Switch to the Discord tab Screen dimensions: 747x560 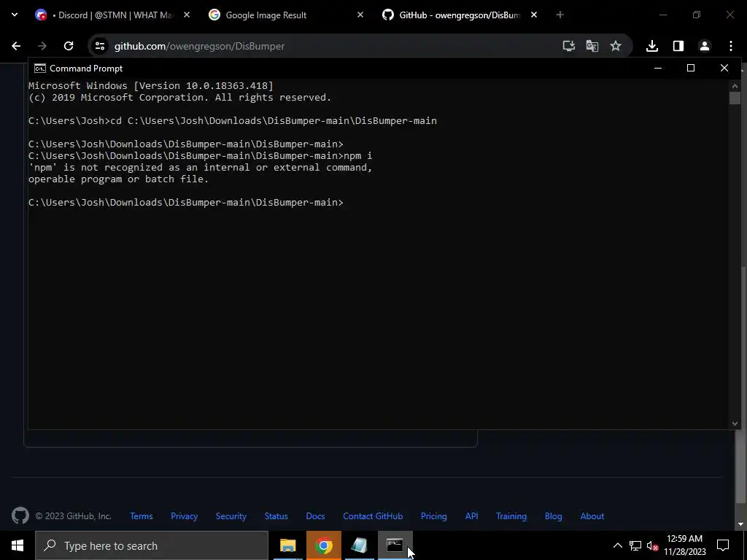tap(112, 15)
